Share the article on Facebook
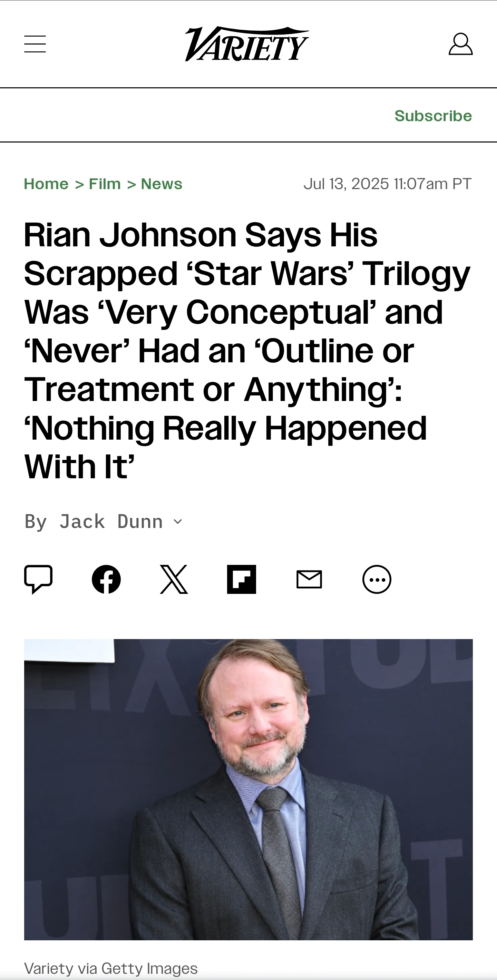 (106, 579)
